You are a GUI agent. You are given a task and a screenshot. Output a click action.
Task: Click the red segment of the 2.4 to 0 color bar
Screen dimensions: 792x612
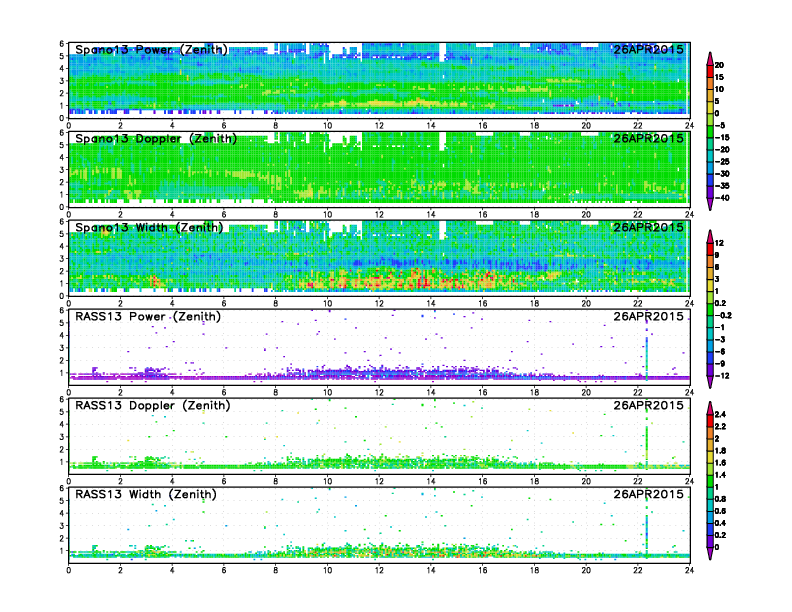coord(710,420)
